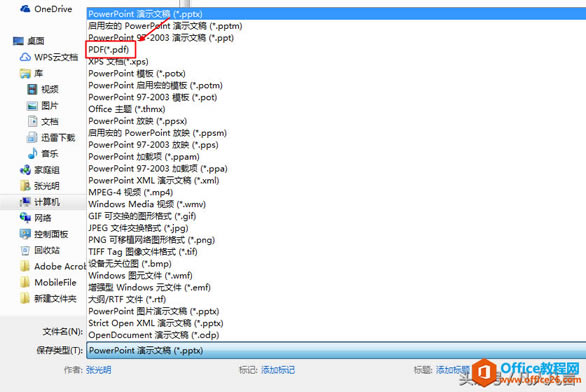Click the MobileFile folder icon
The height and width of the screenshot is (392, 586).
tap(25, 282)
